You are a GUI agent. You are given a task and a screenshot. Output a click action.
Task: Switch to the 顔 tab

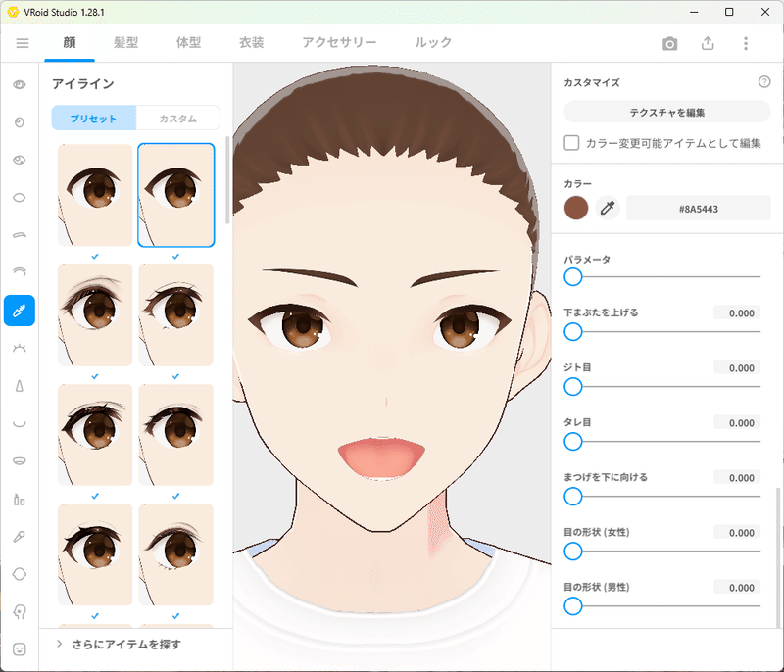pyautogui.click(x=70, y=43)
